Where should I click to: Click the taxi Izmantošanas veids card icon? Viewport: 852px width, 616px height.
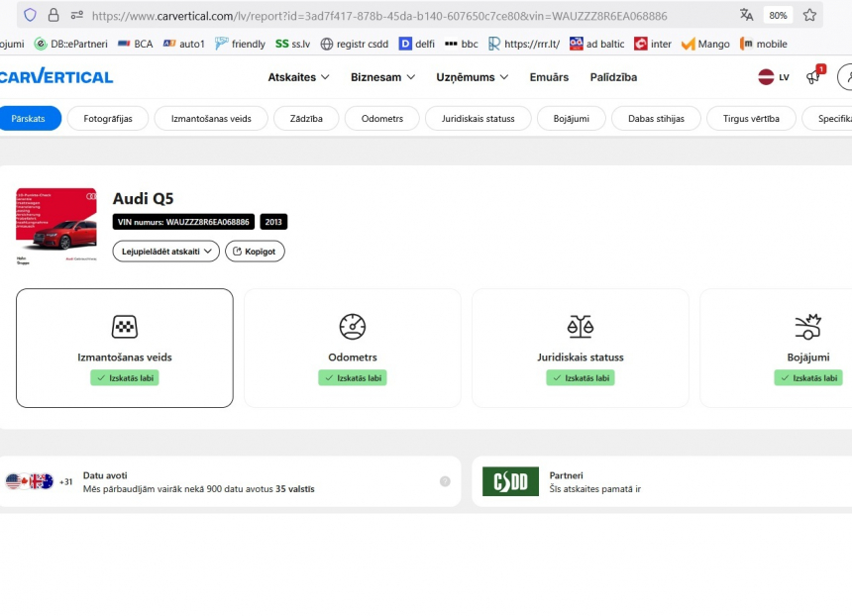125,327
